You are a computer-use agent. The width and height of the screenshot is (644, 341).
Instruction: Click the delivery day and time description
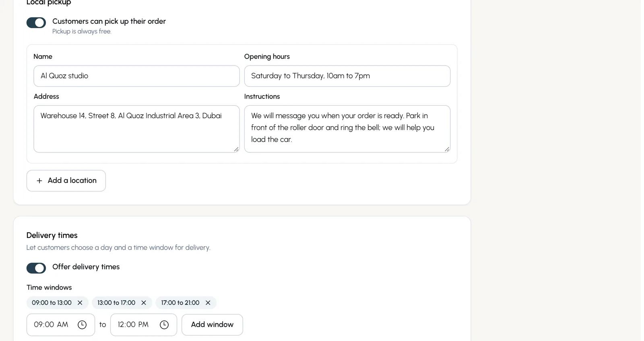click(x=118, y=248)
